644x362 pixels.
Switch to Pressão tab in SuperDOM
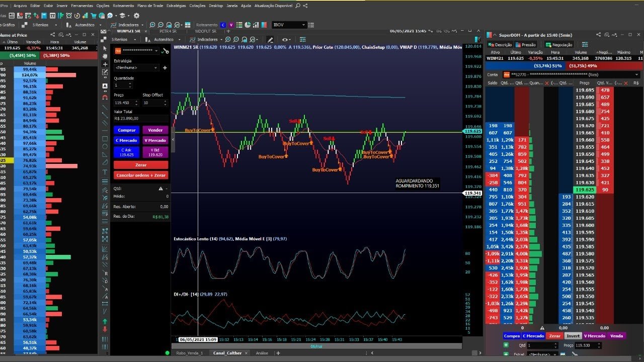click(526, 45)
